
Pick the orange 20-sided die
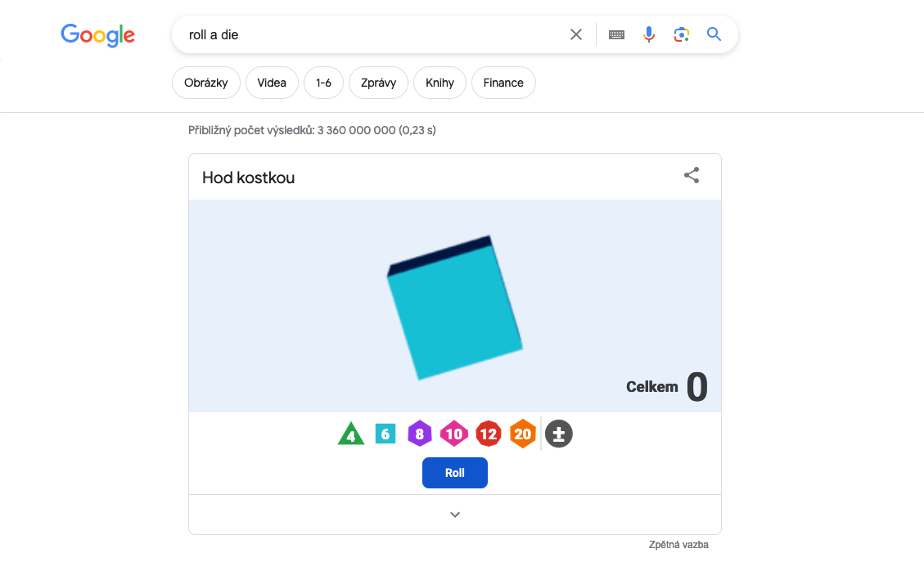[x=523, y=434]
